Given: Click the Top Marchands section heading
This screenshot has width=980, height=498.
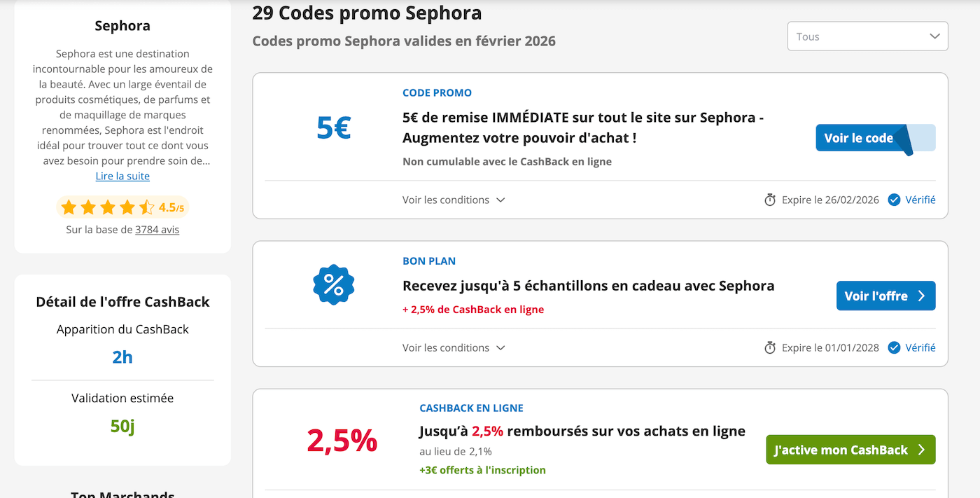Looking at the screenshot, I should [122, 494].
